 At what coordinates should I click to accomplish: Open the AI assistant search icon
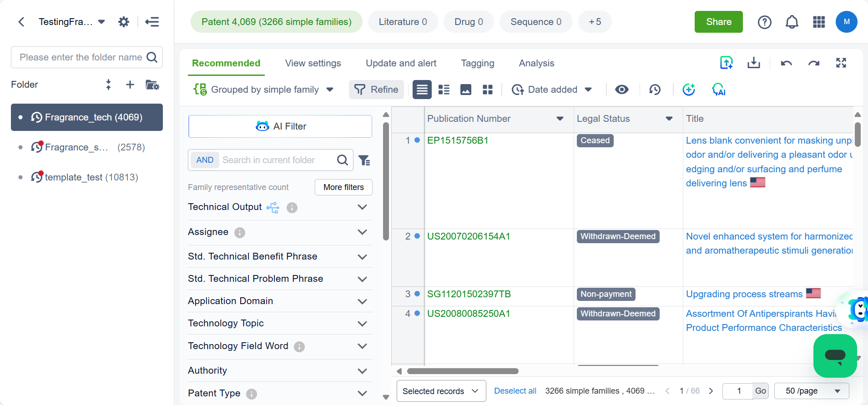[x=718, y=90]
